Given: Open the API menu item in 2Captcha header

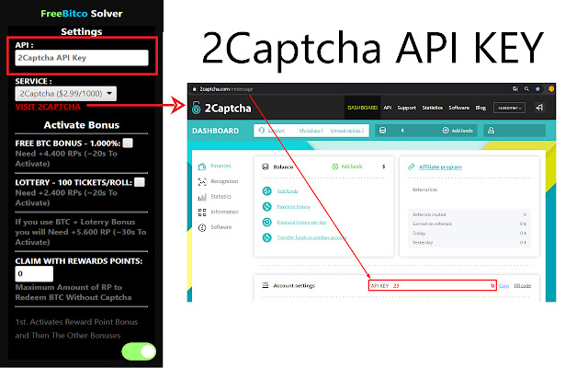Looking at the screenshot, I should (x=388, y=108).
